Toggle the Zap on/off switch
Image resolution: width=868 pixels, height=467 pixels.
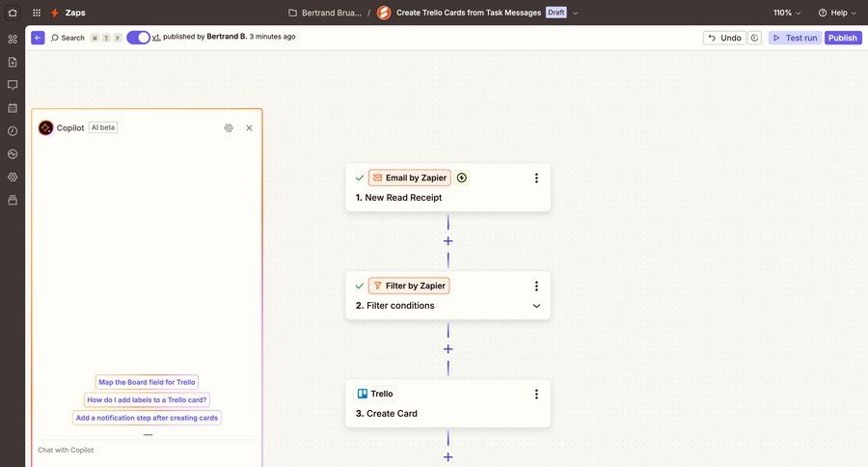point(138,38)
